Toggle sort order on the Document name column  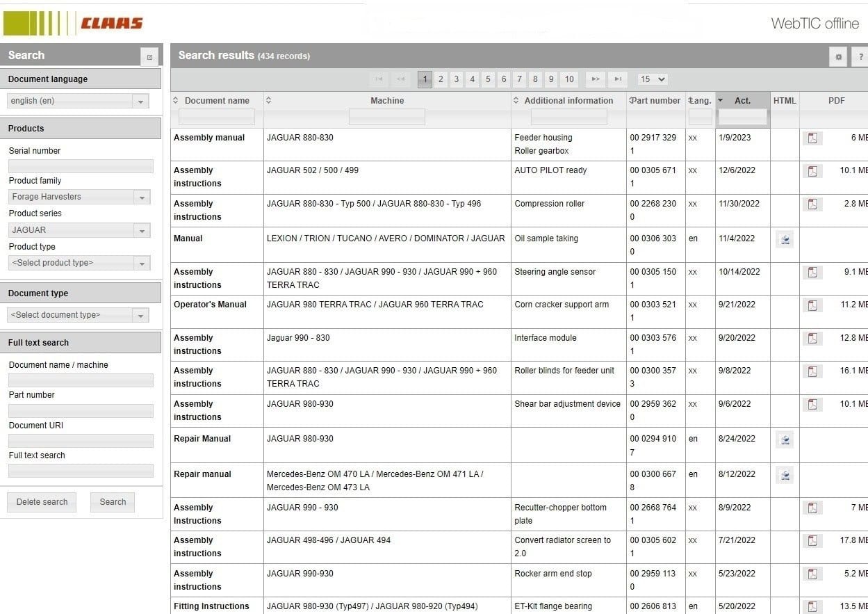(x=177, y=100)
